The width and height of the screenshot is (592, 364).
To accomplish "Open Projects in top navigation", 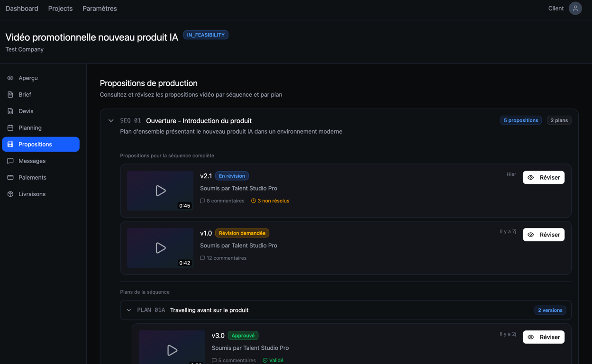I will [x=60, y=9].
